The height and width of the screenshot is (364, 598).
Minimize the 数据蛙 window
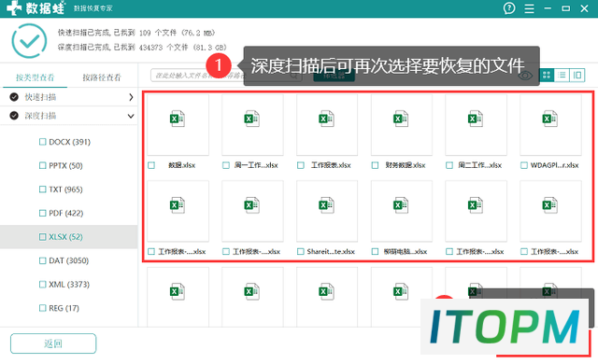[x=548, y=8]
